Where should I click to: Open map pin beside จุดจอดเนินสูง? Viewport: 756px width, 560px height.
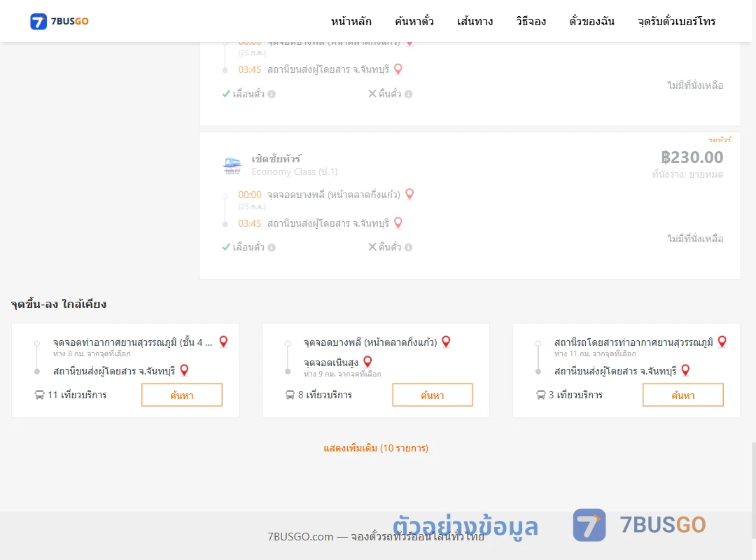tap(367, 361)
